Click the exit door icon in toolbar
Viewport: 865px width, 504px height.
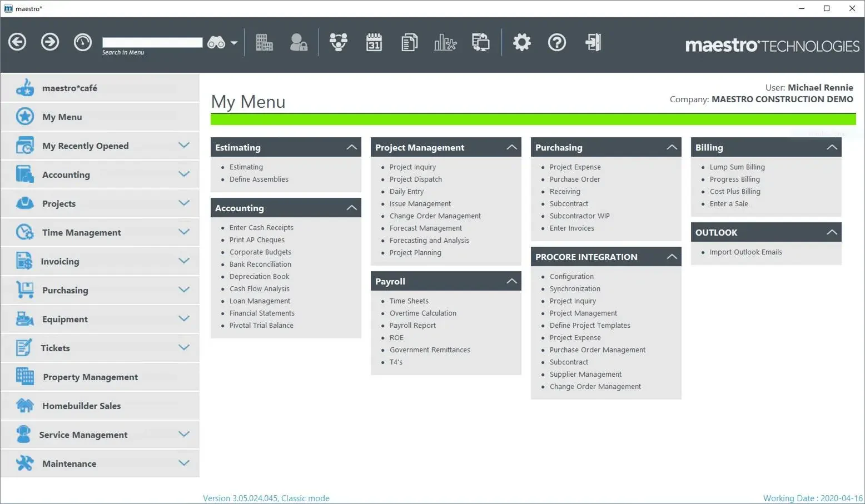[593, 42]
